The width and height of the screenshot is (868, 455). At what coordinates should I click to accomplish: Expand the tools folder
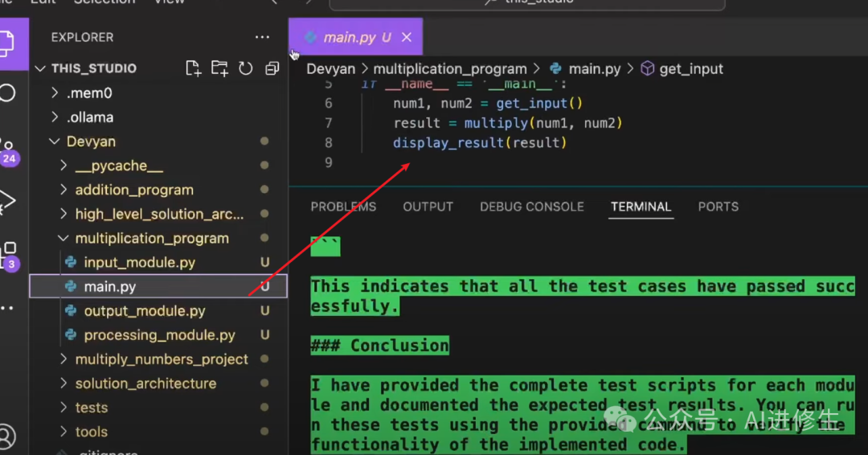pyautogui.click(x=63, y=431)
